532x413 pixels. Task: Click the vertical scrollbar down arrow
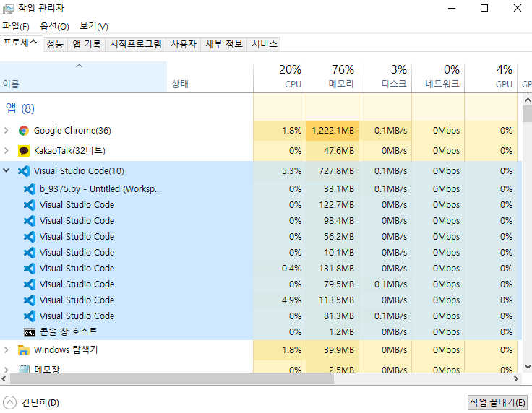(x=528, y=367)
